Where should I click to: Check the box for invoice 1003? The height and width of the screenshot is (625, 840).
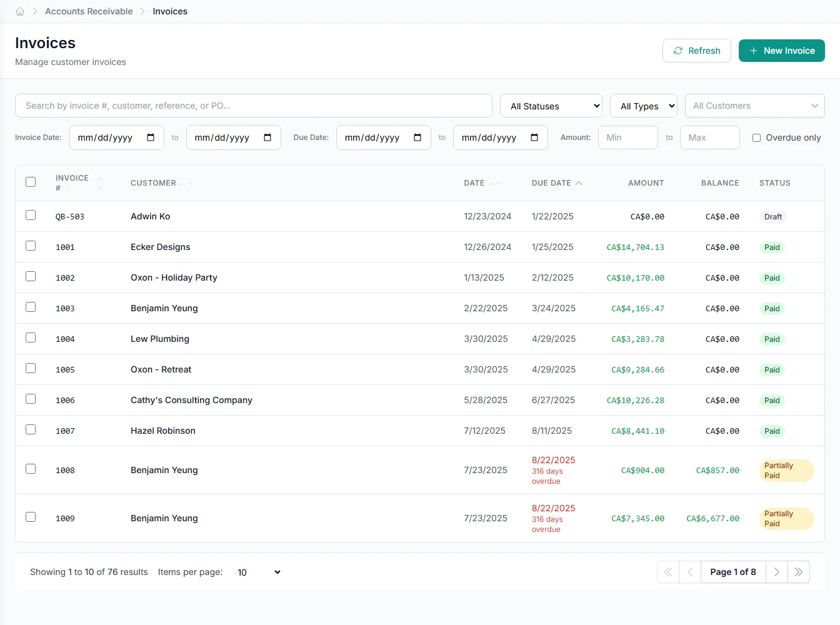click(x=31, y=307)
